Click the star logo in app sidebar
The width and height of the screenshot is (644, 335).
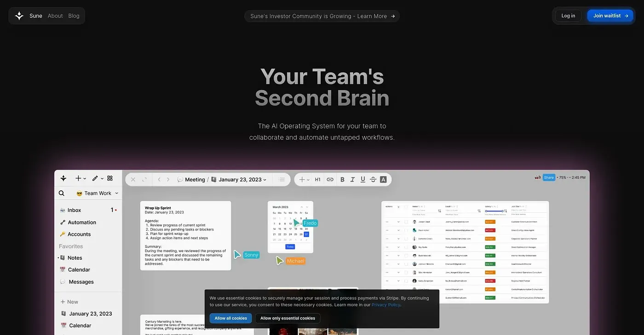[63, 178]
